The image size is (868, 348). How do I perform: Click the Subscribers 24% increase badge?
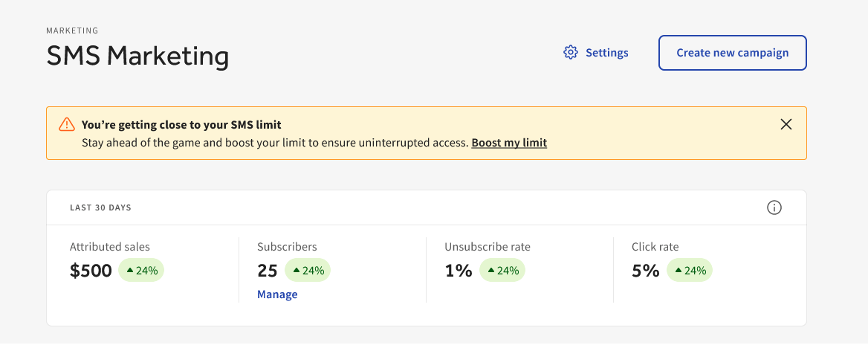(x=308, y=271)
